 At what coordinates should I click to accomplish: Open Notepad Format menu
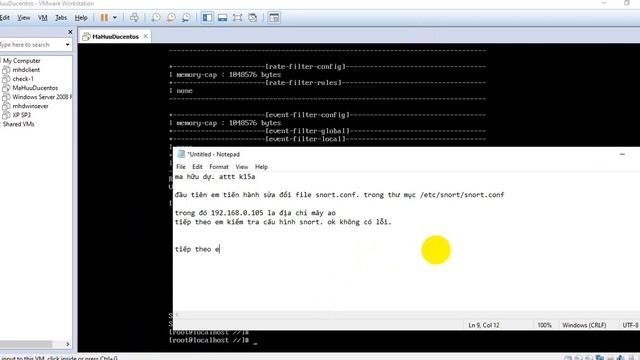pyautogui.click(x=219, y=167)
